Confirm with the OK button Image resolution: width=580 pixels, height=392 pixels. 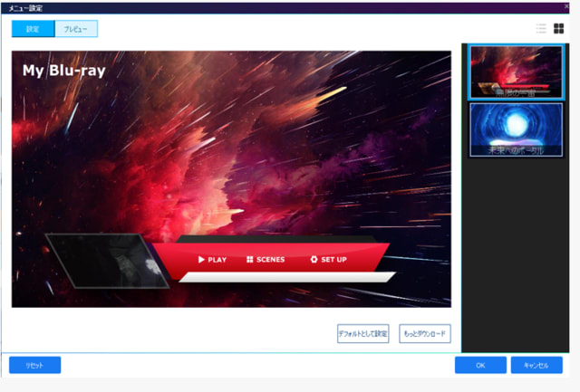point(480,365)
